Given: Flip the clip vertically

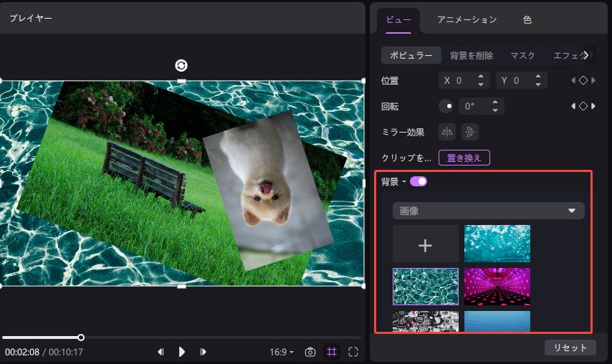Looking at the screenshot, I should [x=470, y=132].
